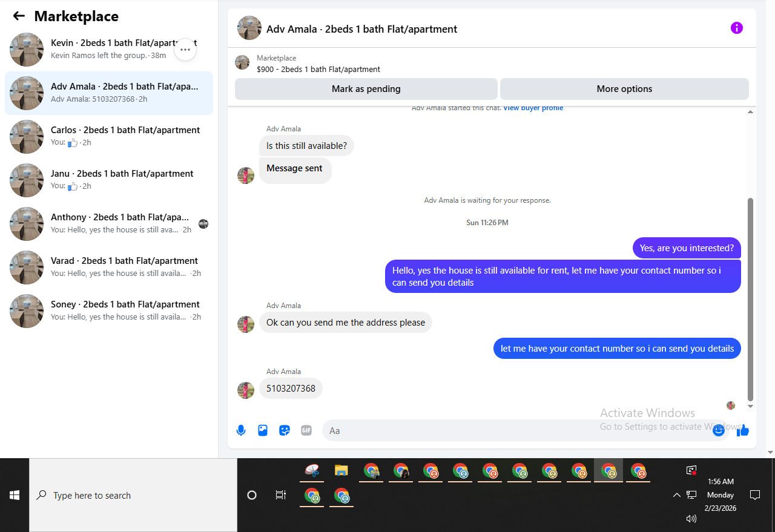This screenshot has width=775, height=532.
Task: Click the chat scrollbar up arrow
Action: click(x=751, y=112)
